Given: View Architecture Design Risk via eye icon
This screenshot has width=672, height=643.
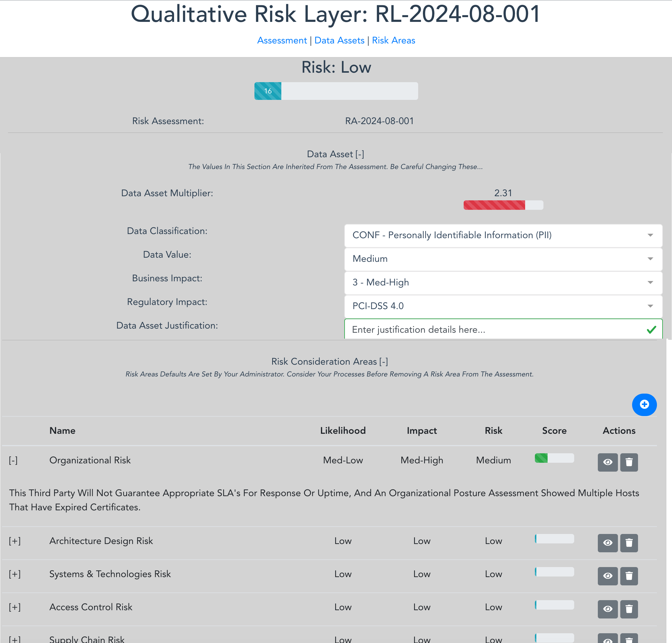Looking at the screenshot, I should tap(608, 543).
